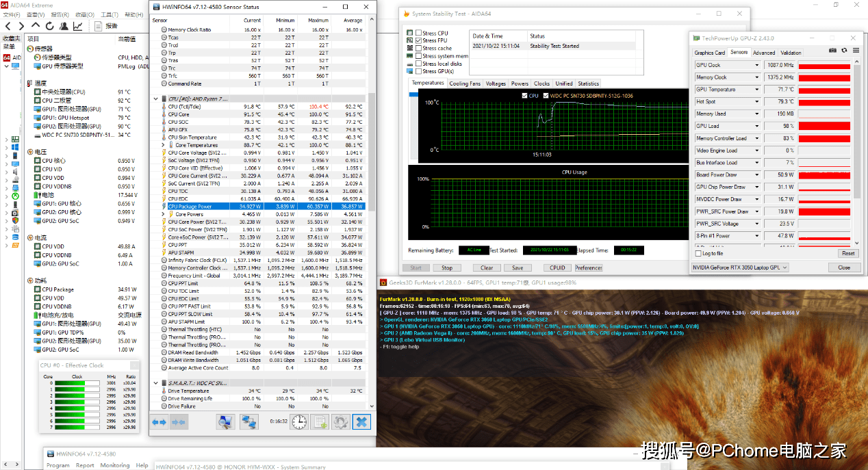Open Hot Spot sensor dropdown
Screen dimensions: 868x470
[756, 102]
